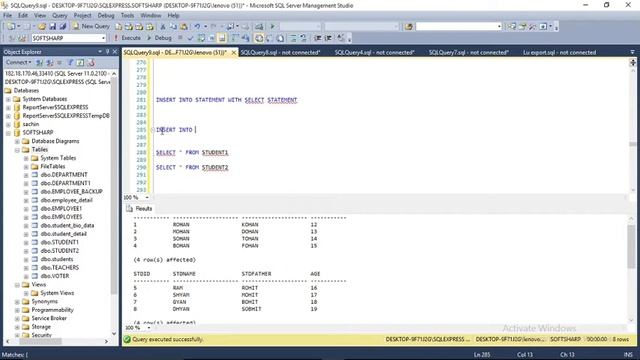
Task: Switch output to Results to Text
Action: [x=259, y=38]
